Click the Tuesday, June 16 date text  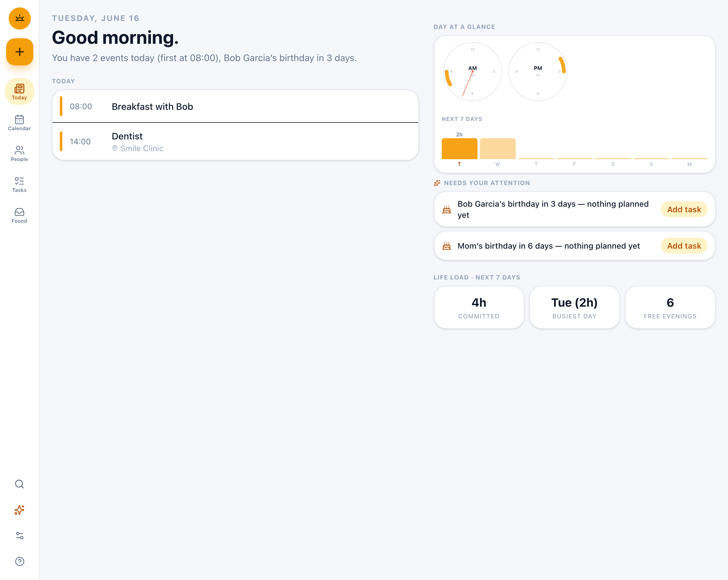tap(96, 18)
